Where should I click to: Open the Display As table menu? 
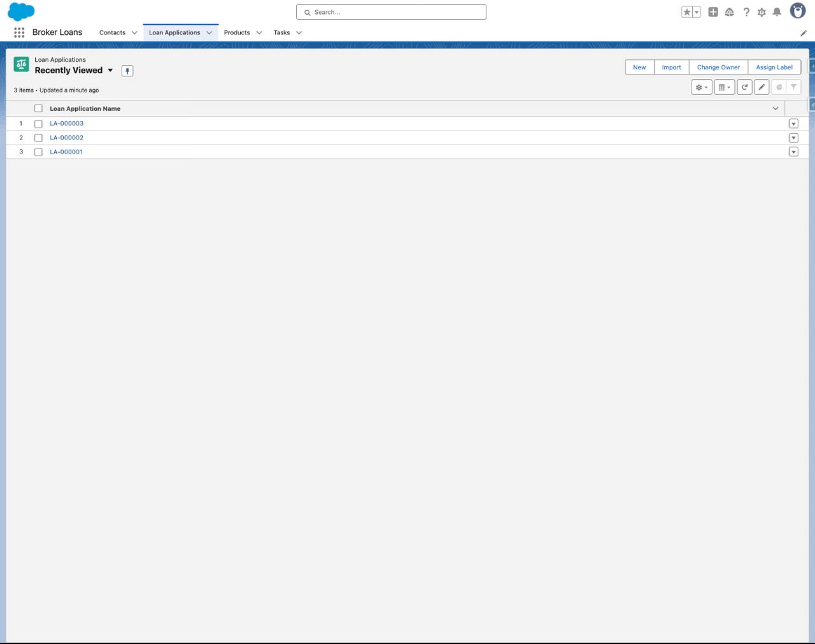coord(725,87)
